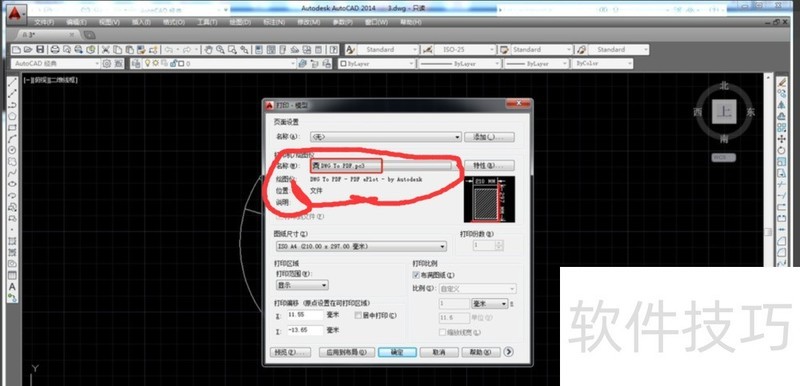This screenshot has width=800, height=386.
Task: Open the ByColor plot style dropdown
Action: click(x=602, y=64)
